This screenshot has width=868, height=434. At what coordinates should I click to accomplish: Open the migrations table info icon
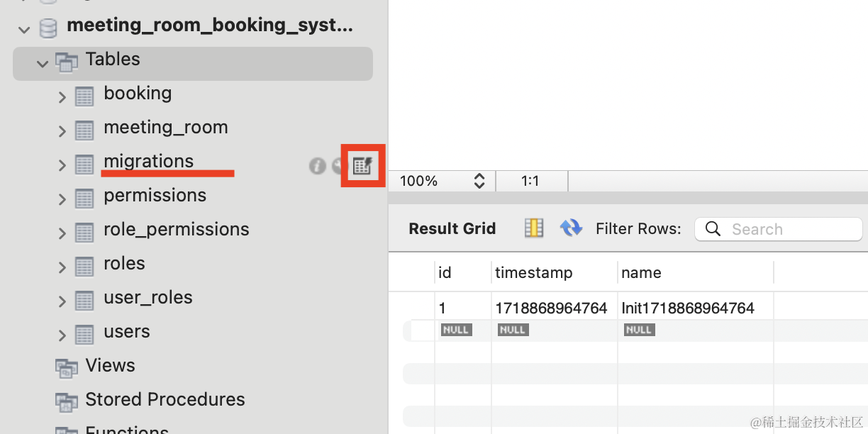(x=317, y=166)
